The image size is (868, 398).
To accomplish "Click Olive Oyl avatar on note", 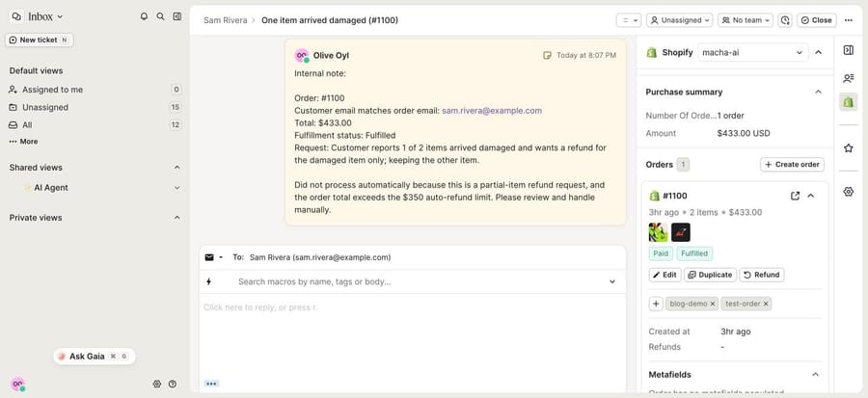I will [x=302, y=55].
